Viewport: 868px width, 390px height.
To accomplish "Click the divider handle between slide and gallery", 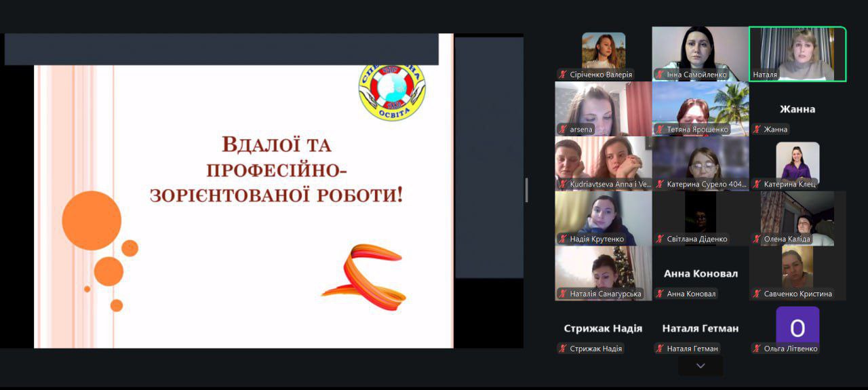I will tap(526, 190).
